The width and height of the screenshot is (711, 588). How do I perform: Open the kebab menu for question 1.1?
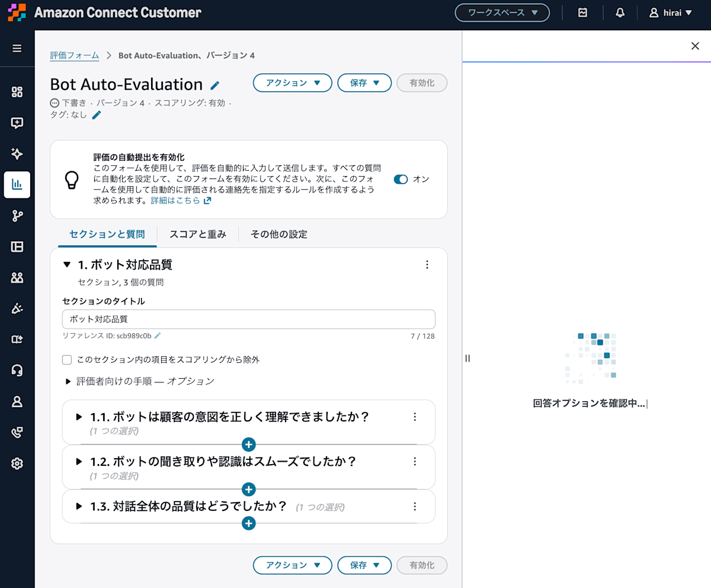coord(415,417)
